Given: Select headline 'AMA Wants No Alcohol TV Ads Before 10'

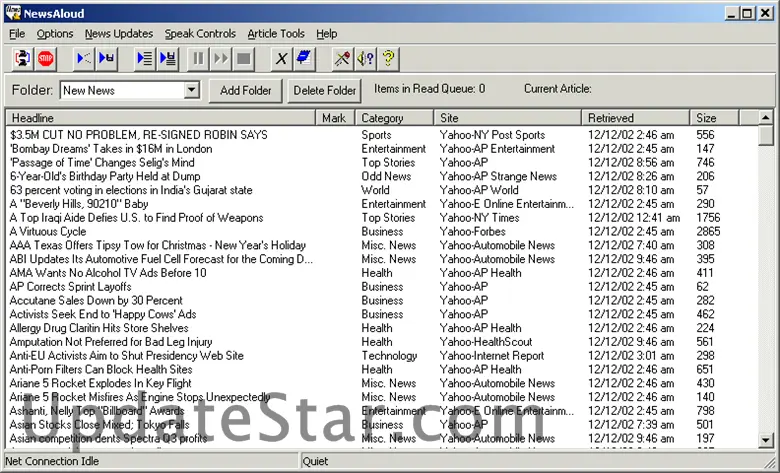Looking at the screenshot, I should [108, 273].
